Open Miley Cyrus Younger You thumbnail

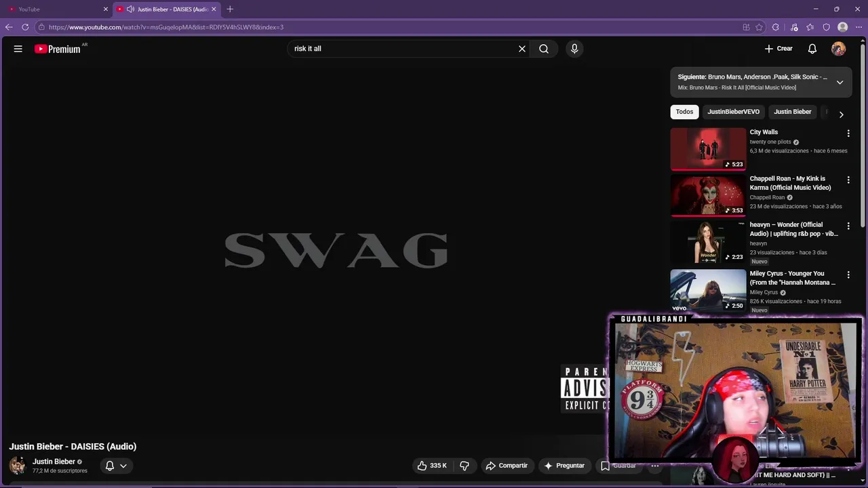coord(708,291)
